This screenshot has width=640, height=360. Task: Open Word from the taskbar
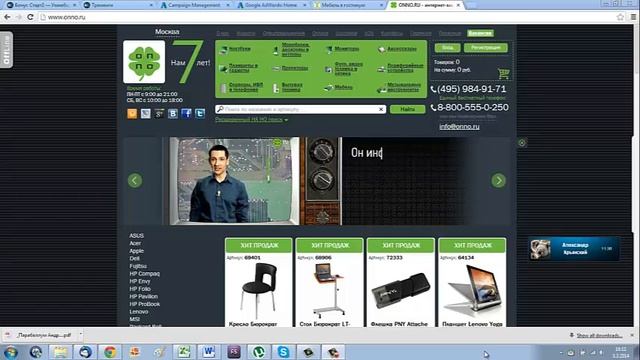point(209,352)
